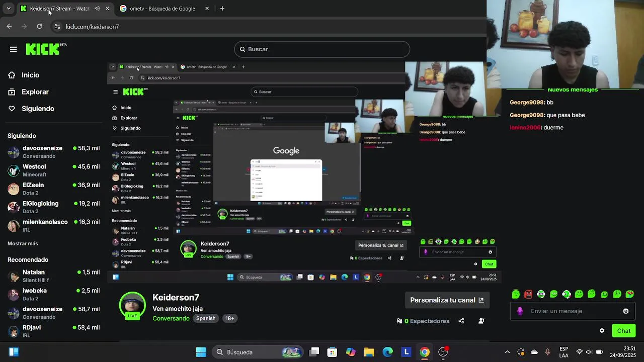Open milenkanolasco channel in sidebar

click(x=53, y=225)
